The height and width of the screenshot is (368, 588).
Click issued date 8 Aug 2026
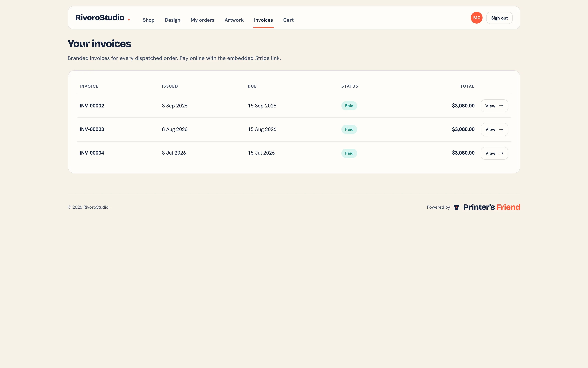[x=175, y=129]
